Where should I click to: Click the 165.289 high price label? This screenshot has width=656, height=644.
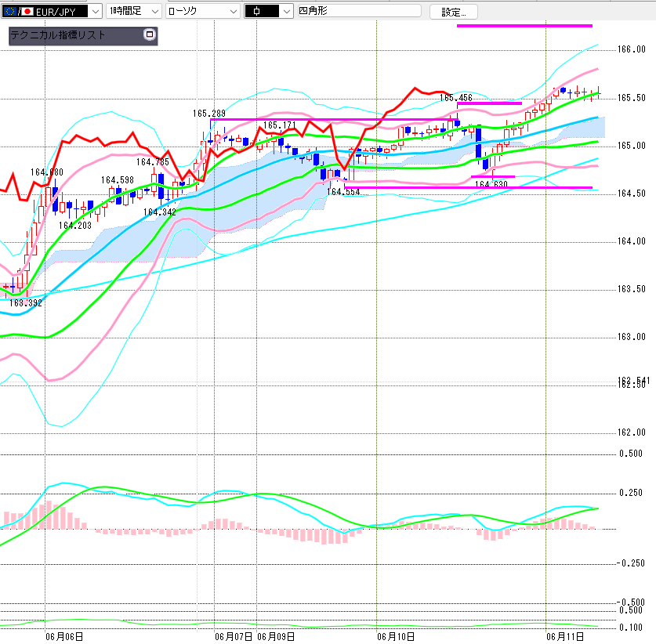pos(208,114)
